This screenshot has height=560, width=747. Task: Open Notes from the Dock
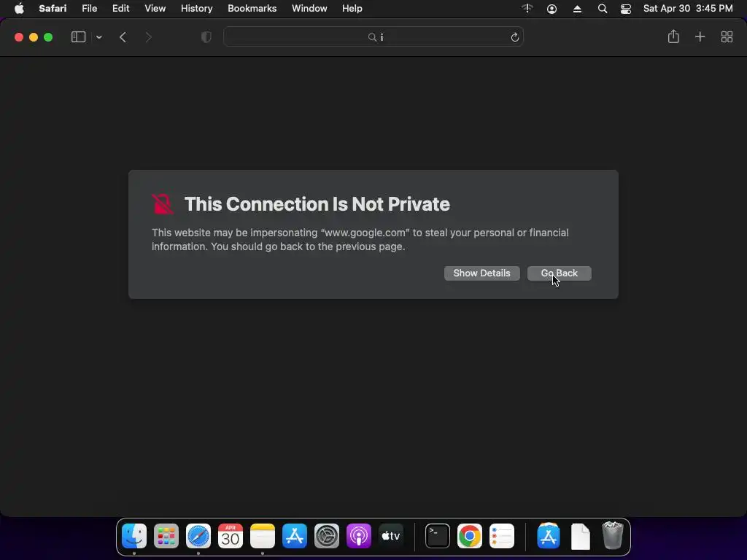tap(263, 536)
